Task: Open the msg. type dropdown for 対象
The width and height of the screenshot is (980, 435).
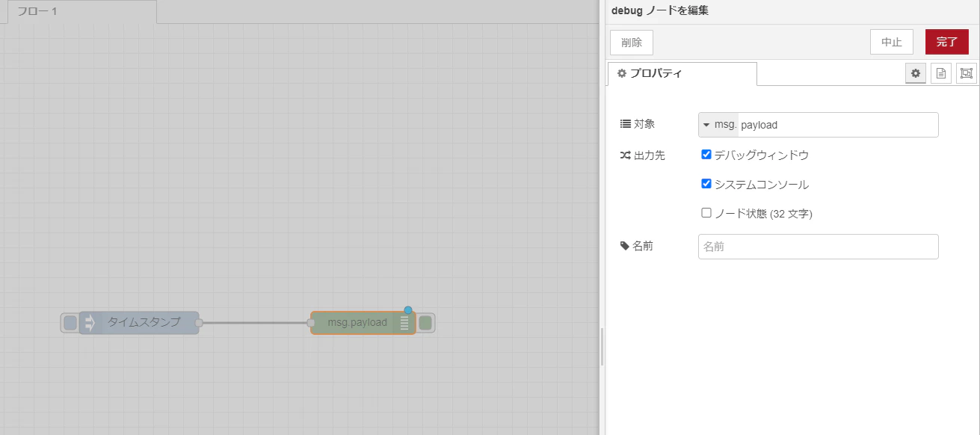Action: point(718,125)
